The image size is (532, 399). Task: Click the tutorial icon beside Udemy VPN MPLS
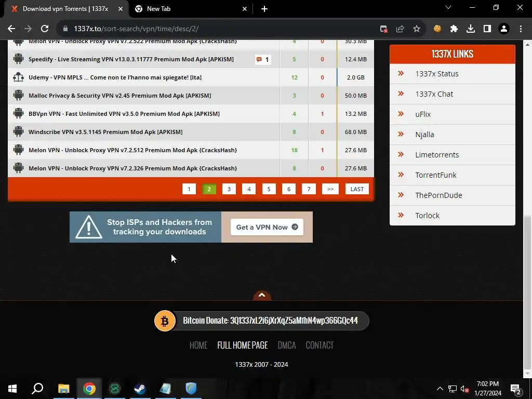pos(18,77)
